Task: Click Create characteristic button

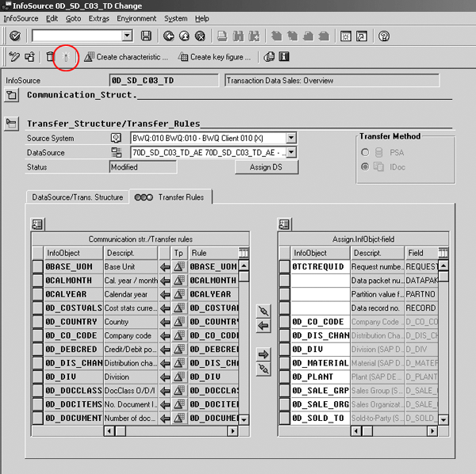Action: [126, 57]
